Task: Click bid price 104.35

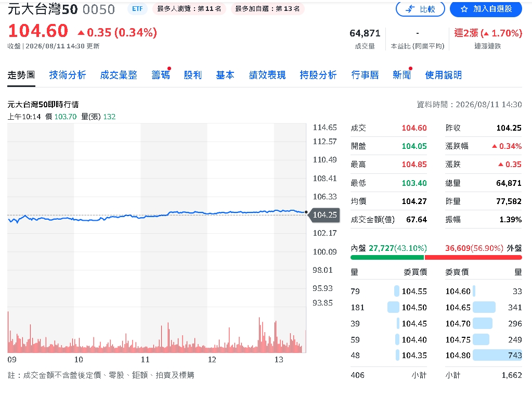Action: (414, 356)
